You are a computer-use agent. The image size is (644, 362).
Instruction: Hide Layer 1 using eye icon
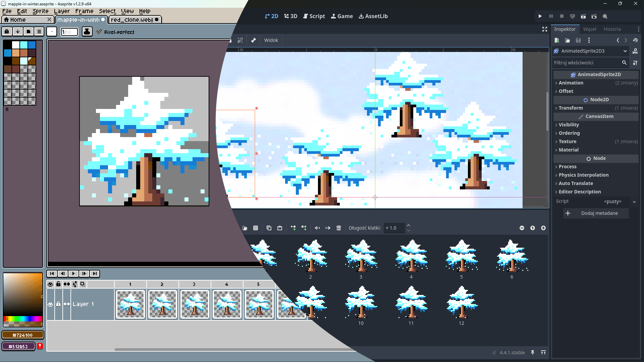[x=50, y=304]
